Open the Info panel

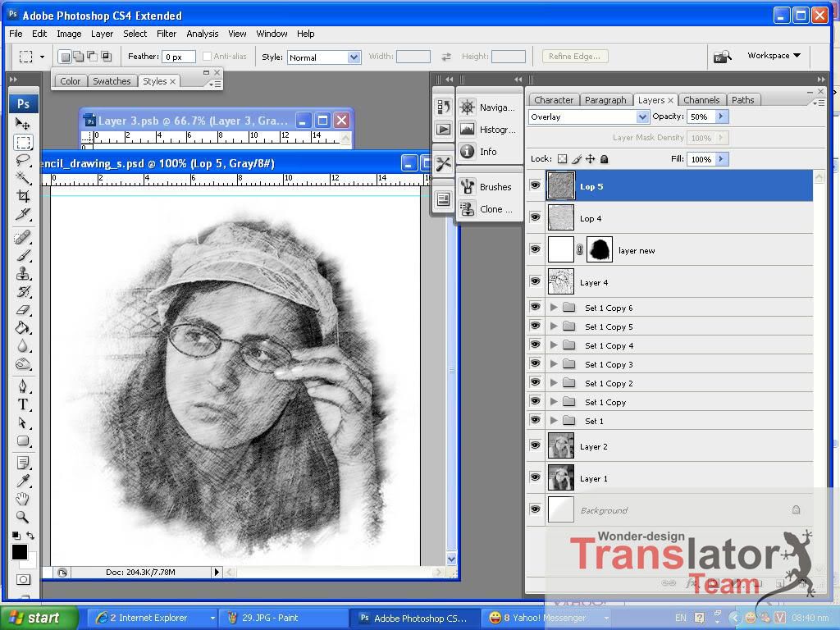click(489, 152)
